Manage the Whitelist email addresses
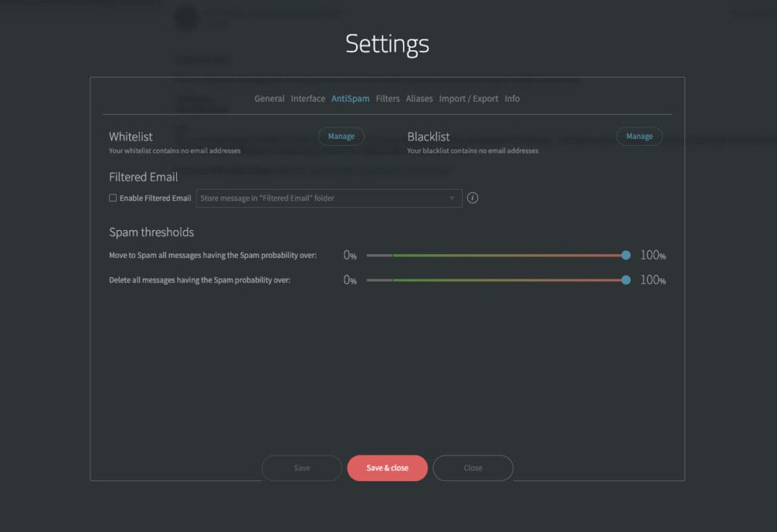 pos(341,136)
